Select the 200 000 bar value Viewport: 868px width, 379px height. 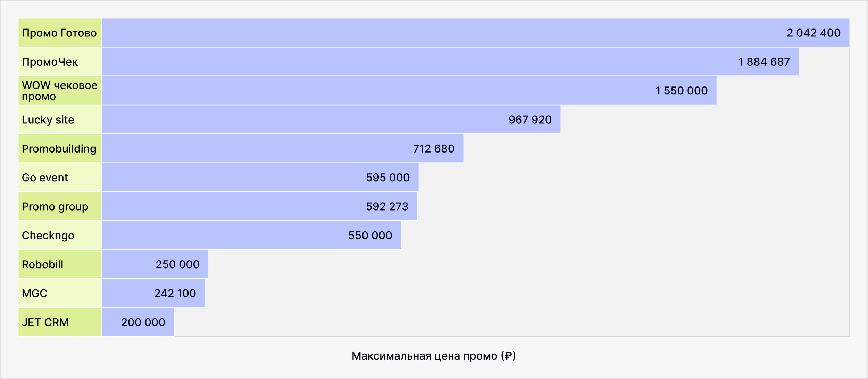tap(143, 322)
